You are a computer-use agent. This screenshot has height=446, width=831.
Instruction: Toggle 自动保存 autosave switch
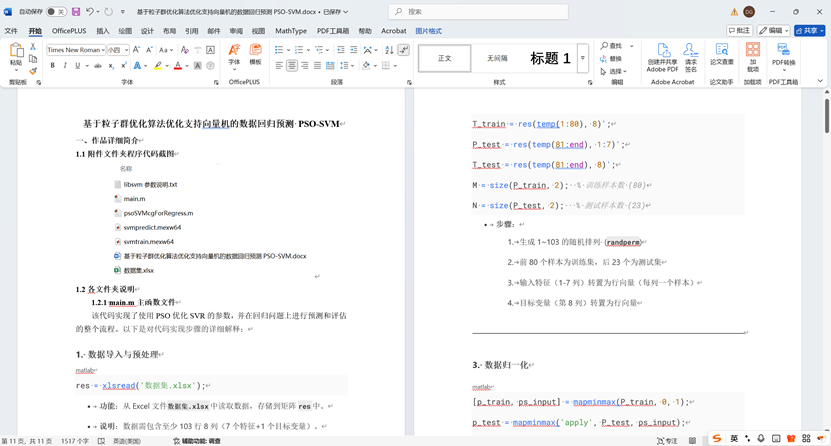[56, 12]
